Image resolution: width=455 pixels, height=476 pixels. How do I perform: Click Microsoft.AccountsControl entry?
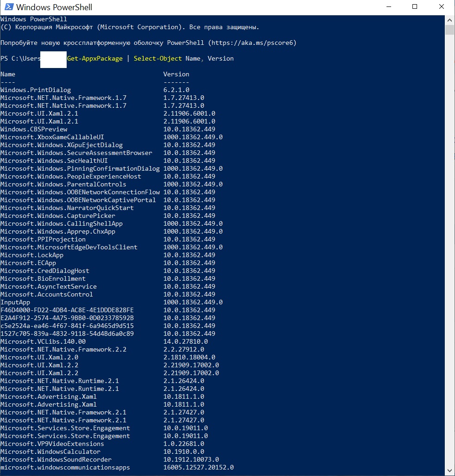(47, 295)
